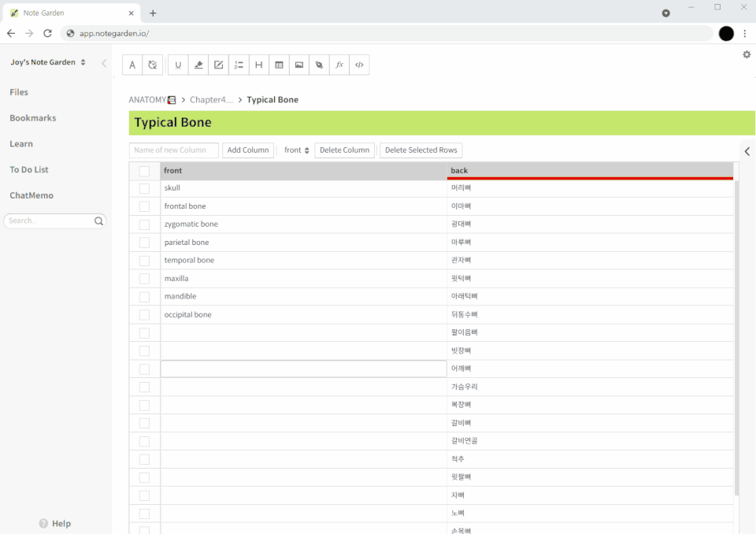This screenshot has width=756, height=534.
Task: Click the search magnifier icon in sidebar
Action: click(99, 221)
